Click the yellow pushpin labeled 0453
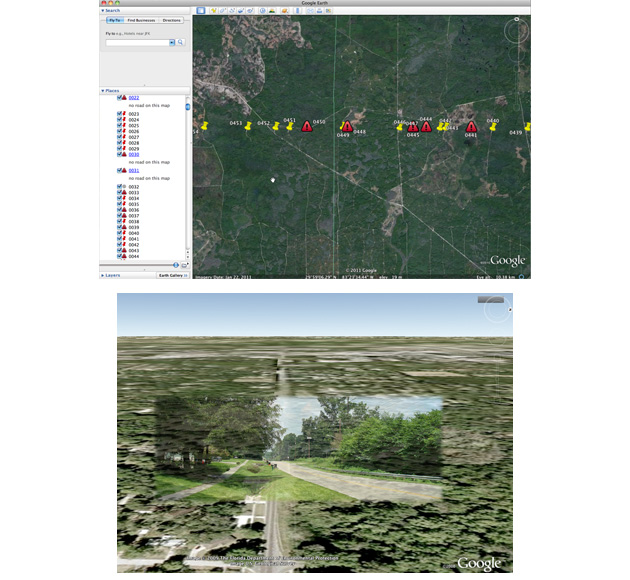The image size is (630, 580). 248,126
